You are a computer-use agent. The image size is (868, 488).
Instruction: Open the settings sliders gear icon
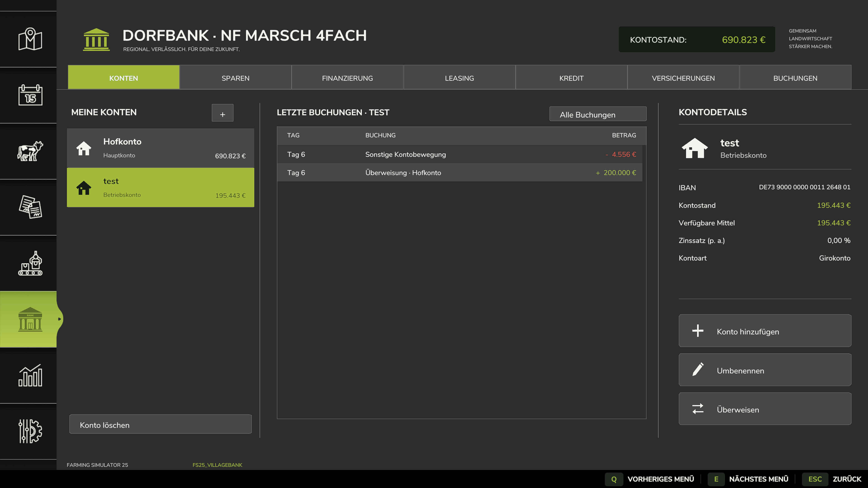tap(30, 431)
